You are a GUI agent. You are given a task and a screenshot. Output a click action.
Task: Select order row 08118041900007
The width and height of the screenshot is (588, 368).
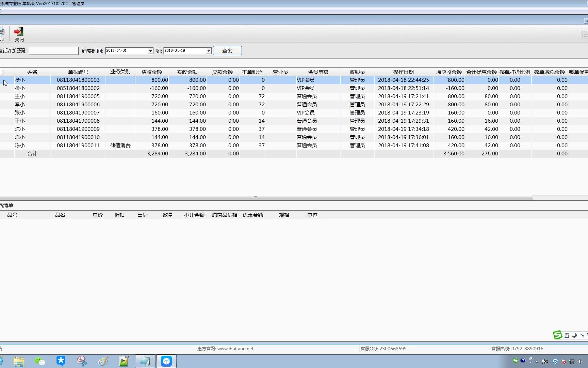point(294,113)
